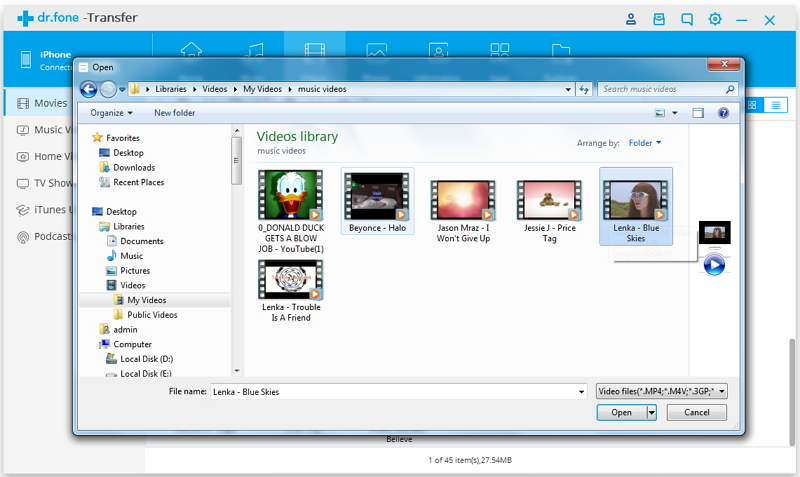Select iTunes U in dr.fone sidebar
The height and width of the screenshot is (477, 800).
[x=43, y=210]
